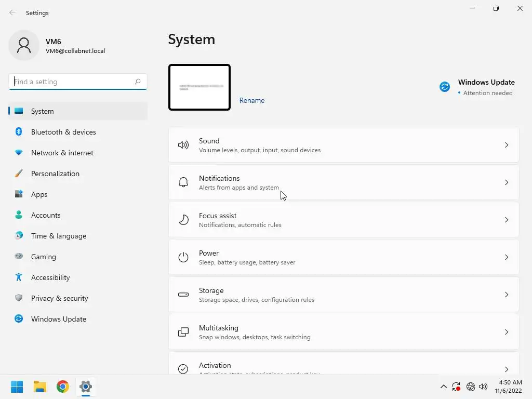Click the Find a setting search box
The height and width of the screenshot is (399, 532).
point(78,82)
